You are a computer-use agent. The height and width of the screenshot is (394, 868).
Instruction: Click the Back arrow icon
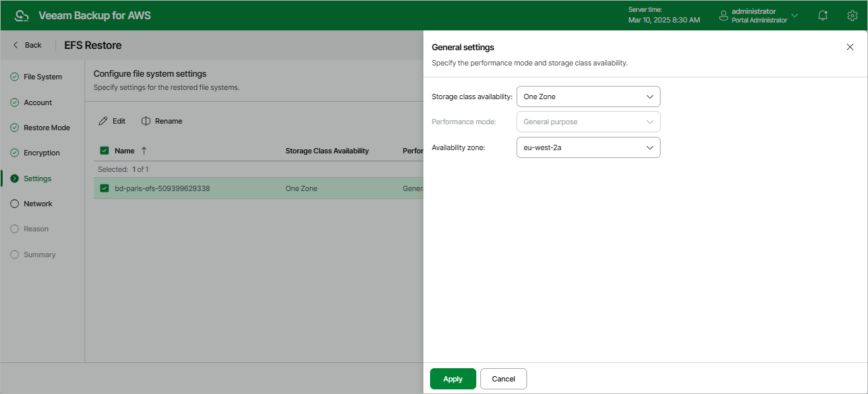[x=16, y=45]
